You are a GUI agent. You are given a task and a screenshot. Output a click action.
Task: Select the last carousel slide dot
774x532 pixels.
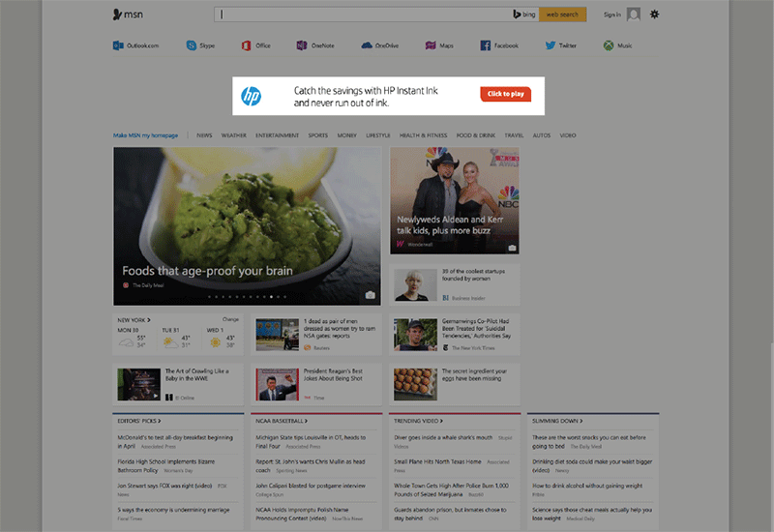[284, 297]
